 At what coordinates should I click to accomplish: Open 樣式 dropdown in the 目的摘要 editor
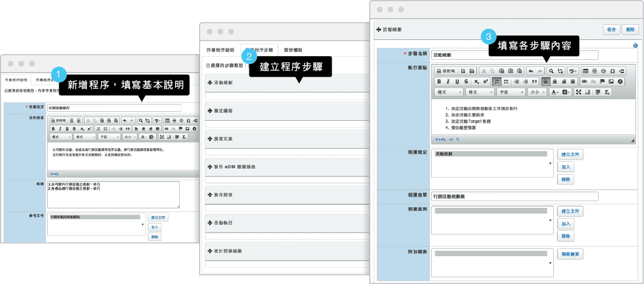pyautogui.click(x=61, y=137)
